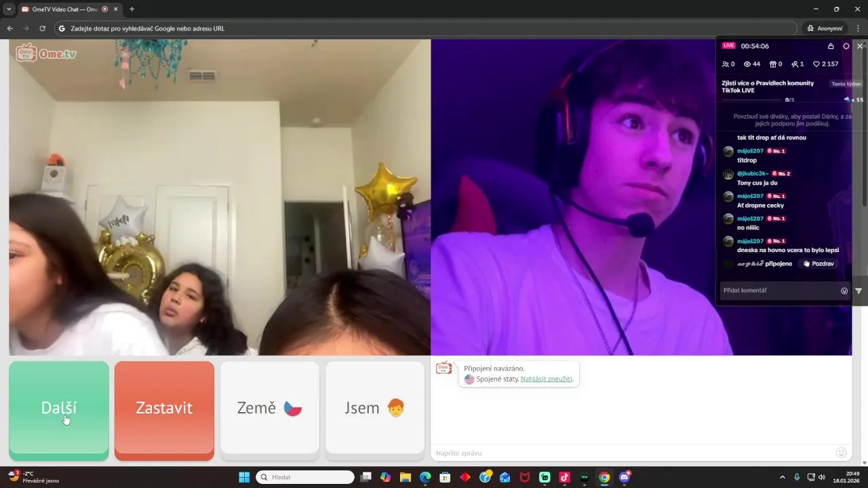The image size is (868, 488).
Task: Click the no niiiic comment
Action: [748, 228]
